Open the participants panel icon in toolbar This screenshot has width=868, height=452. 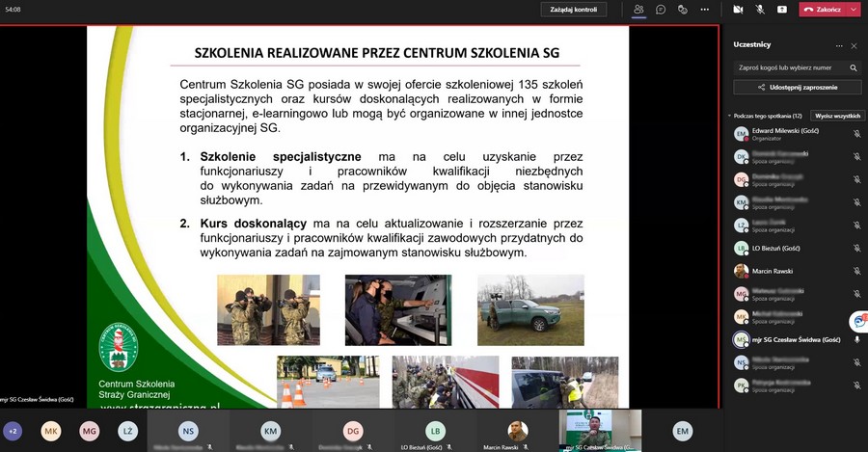638,10
